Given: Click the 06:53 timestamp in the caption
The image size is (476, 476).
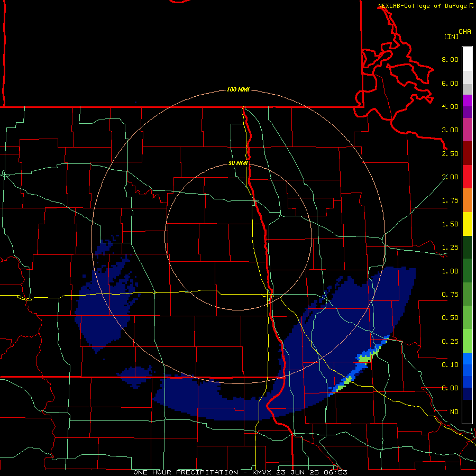Looking at the screenshot, I should coord(335,472).
